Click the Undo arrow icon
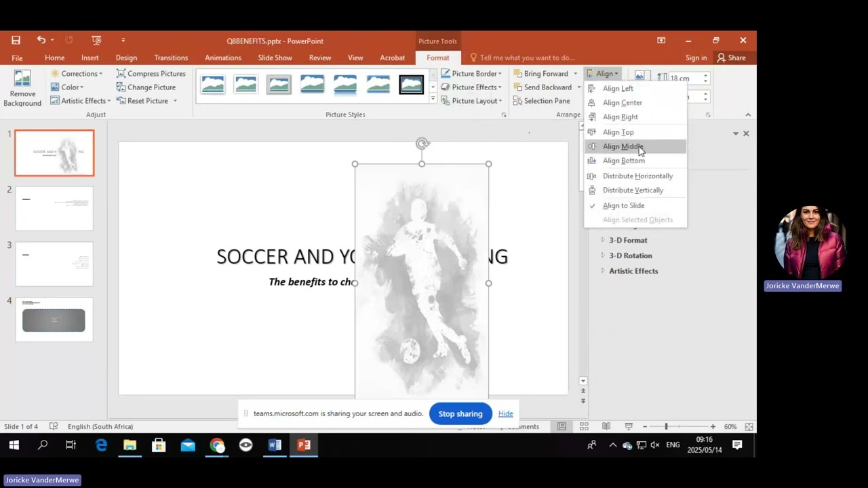Screen dimensions: 868x488 pos(41,41)
